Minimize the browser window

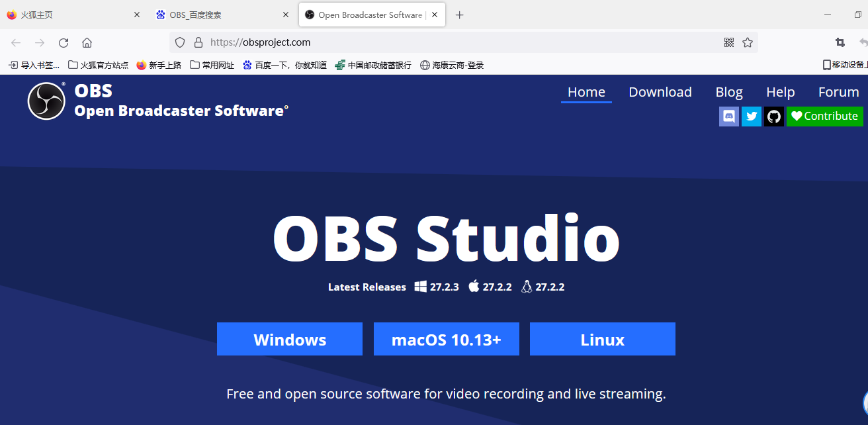coord(828,15)
